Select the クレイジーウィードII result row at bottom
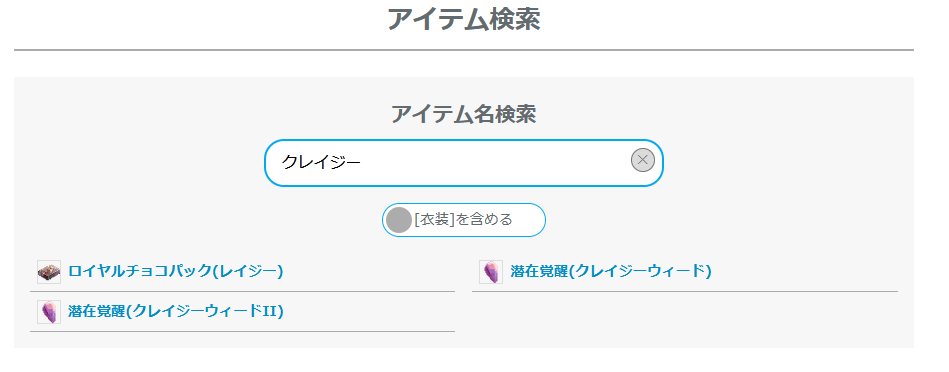Image resolution: width=949 pixels, height=372 pixels. (x=242, y=312)
